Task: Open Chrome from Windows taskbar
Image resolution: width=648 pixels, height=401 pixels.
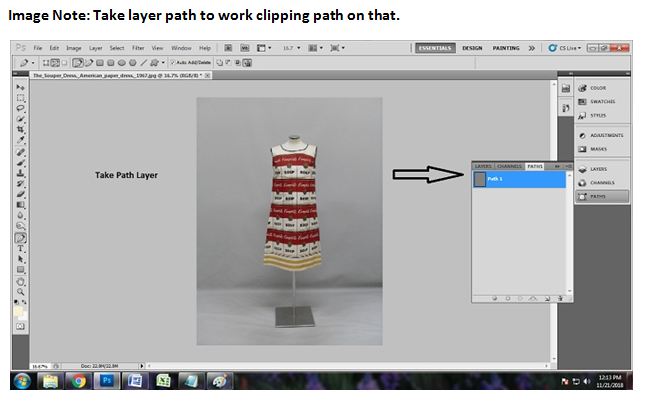Action: click(x=78, y=380)
